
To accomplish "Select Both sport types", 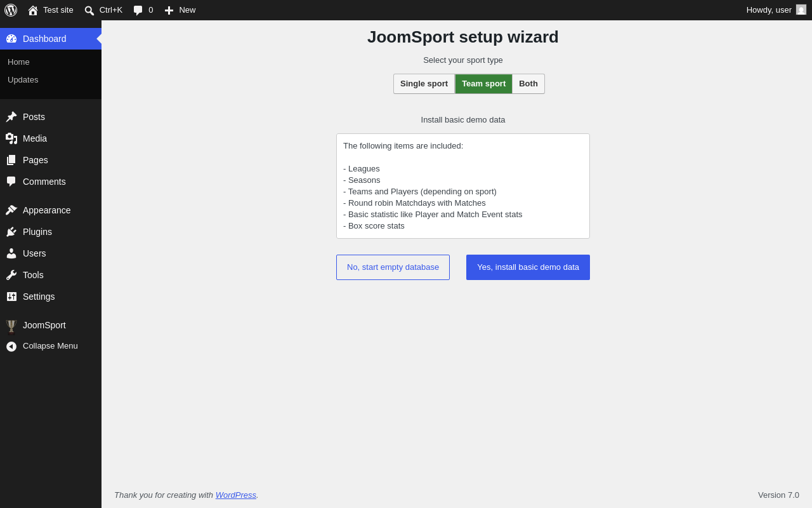I will click(528, 84).
